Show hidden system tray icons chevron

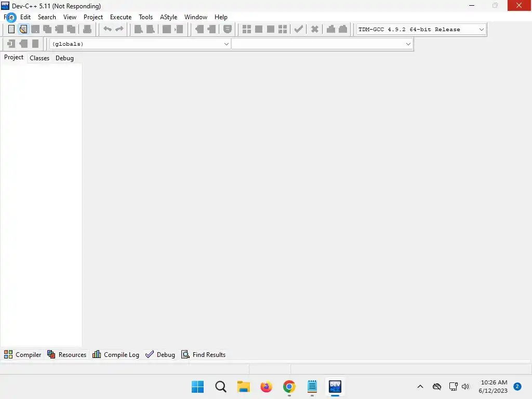[x=420, y=387]
